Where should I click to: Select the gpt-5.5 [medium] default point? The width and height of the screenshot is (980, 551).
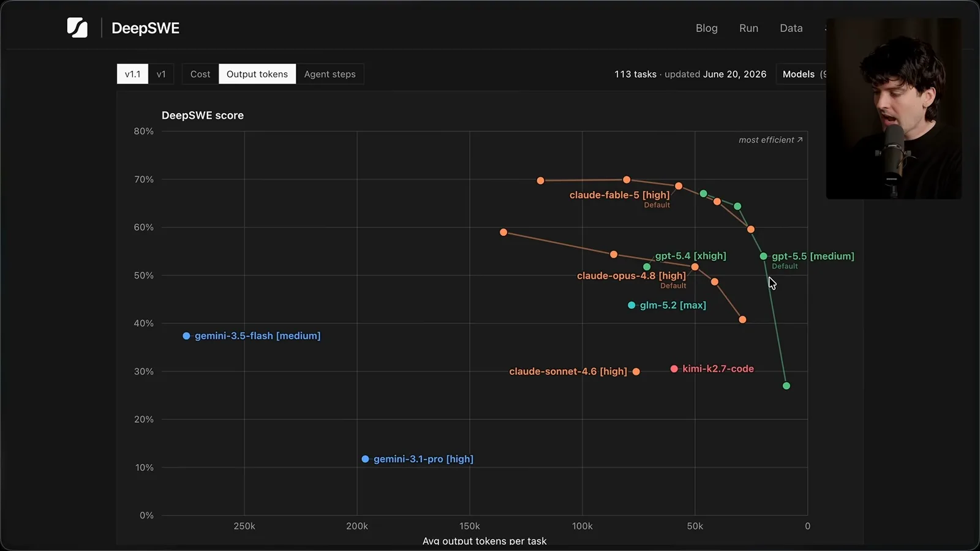click(763, 256)
